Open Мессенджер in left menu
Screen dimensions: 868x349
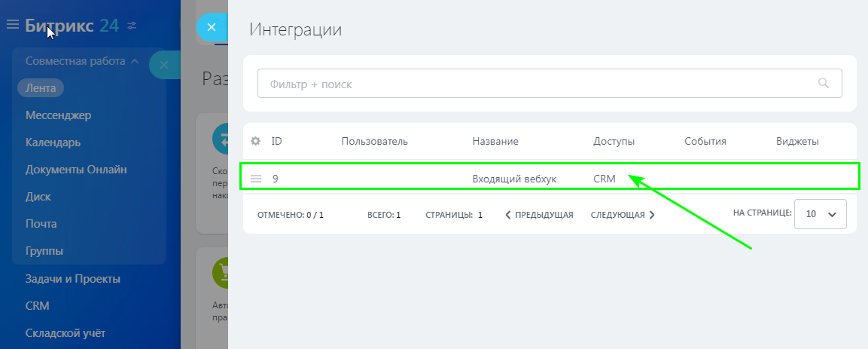click(58, 115)
